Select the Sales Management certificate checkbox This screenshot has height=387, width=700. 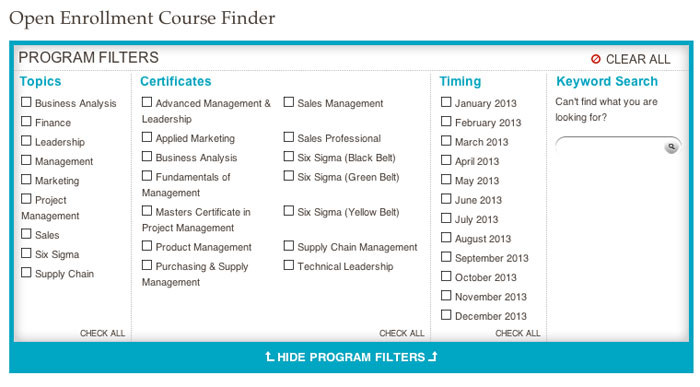[289, 102]
